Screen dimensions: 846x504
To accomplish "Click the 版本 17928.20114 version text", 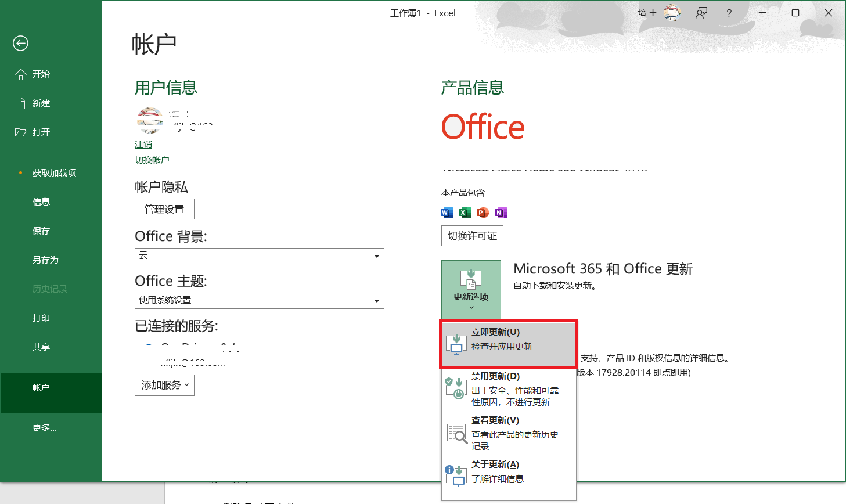I will tap(634, 373).
